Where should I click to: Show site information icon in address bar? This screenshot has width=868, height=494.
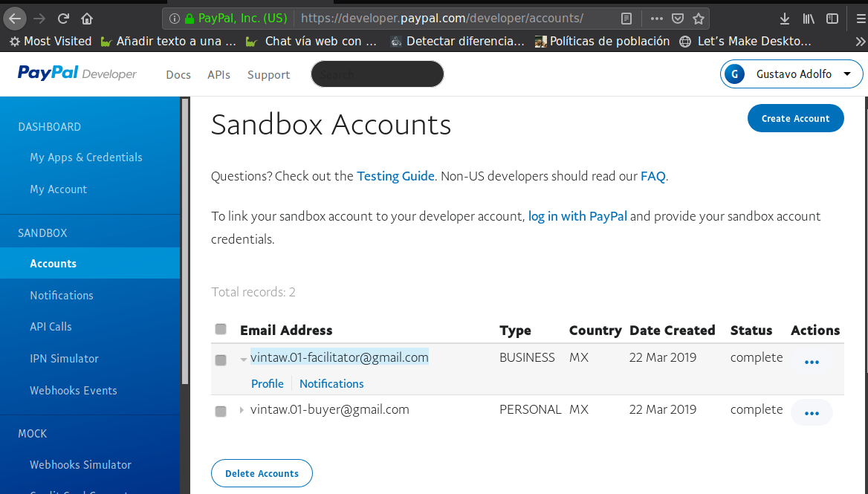(175, 19)
